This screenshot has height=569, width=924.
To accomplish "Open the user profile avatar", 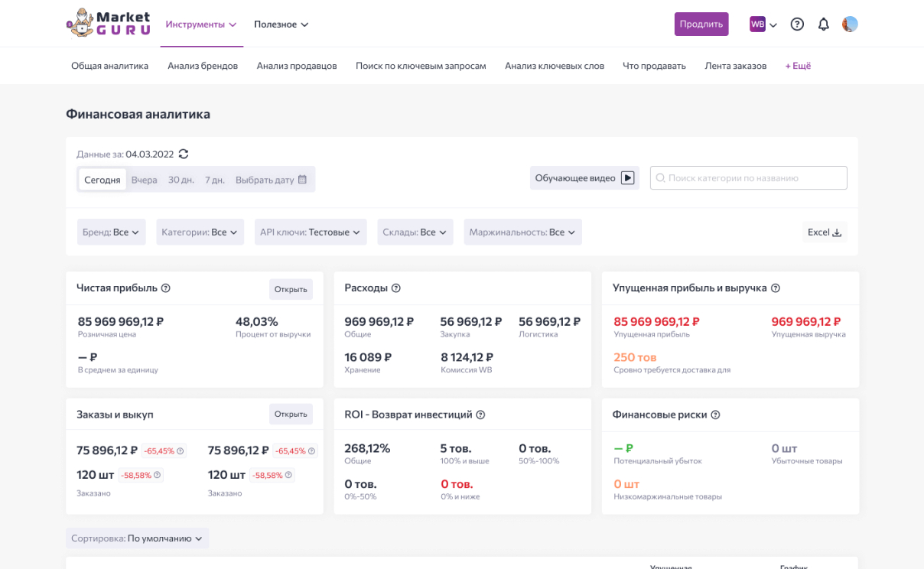I will click(850, 24).
